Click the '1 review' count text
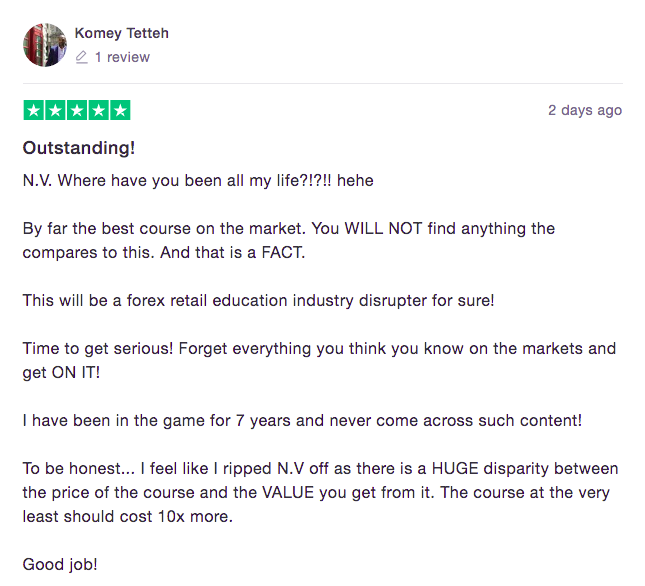Screen dimensions: 645x586 tap(122, 58)
